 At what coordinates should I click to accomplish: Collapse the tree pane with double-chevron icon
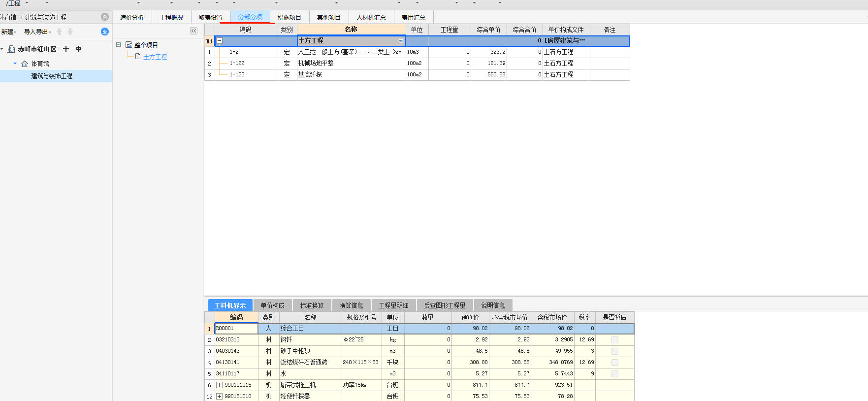(193, 31)
